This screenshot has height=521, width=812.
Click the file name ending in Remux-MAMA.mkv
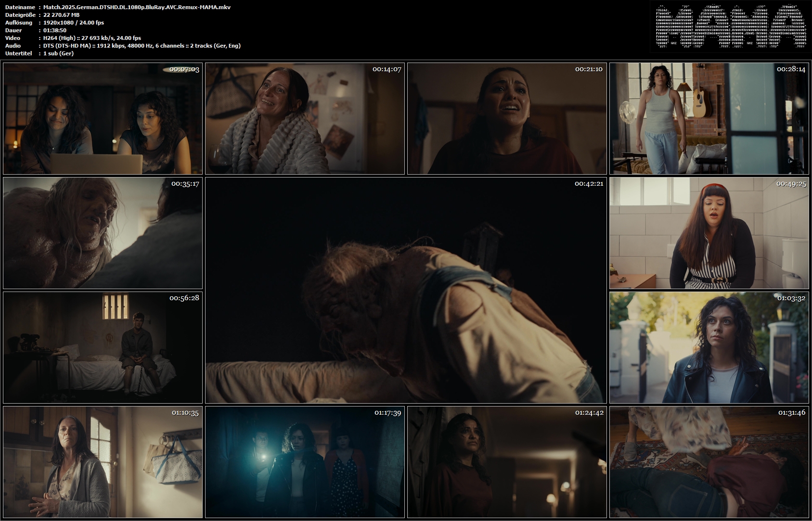[x=137, y=7]
